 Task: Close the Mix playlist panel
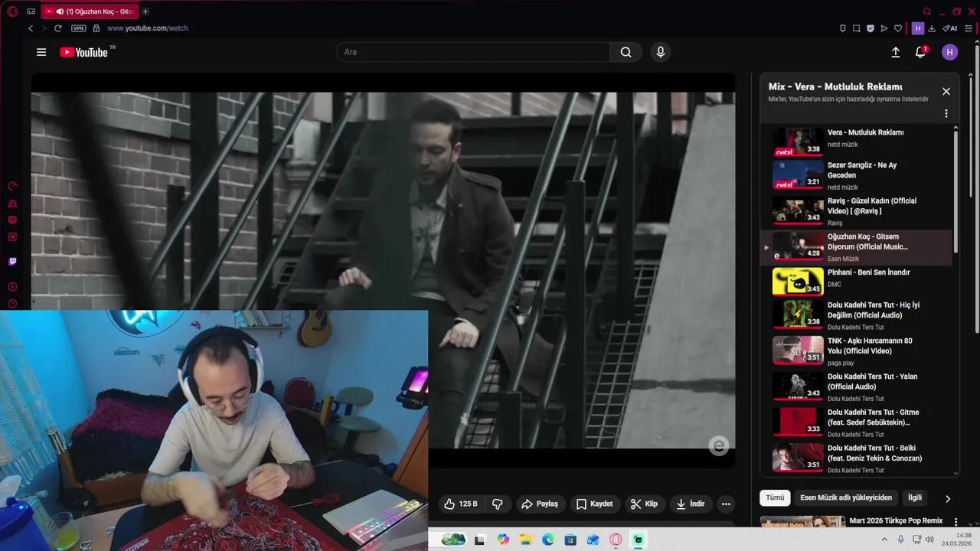(946, 91)
